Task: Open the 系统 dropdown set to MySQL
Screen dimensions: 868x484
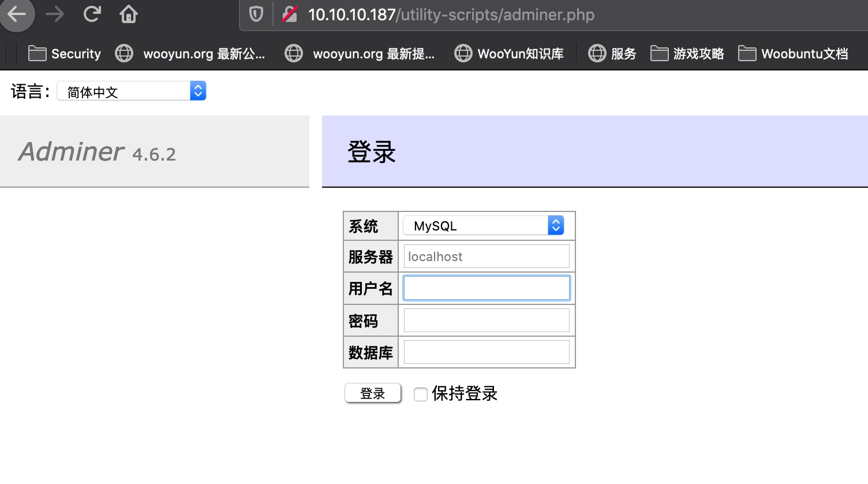Action: click(x=484, y=226)
